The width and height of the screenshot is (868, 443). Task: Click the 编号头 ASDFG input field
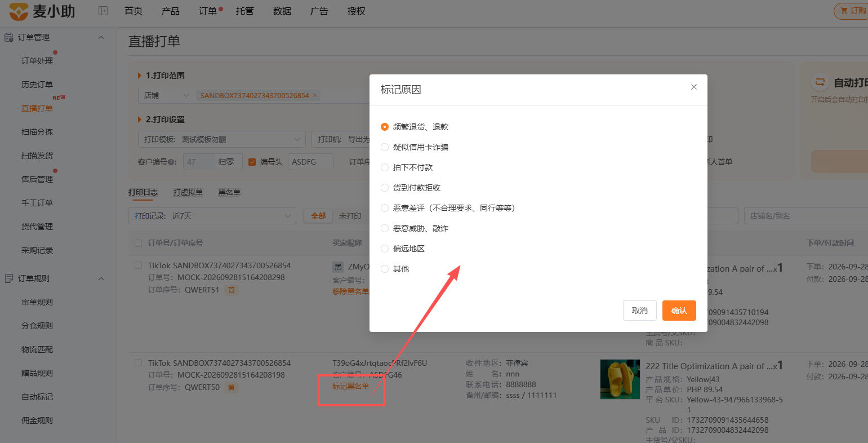point(310,162)
